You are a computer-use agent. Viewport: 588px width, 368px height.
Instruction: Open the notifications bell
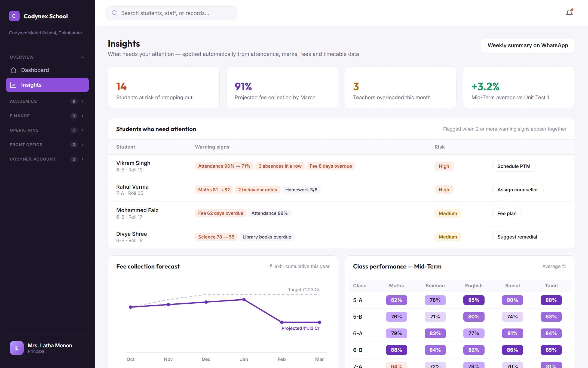569,13
